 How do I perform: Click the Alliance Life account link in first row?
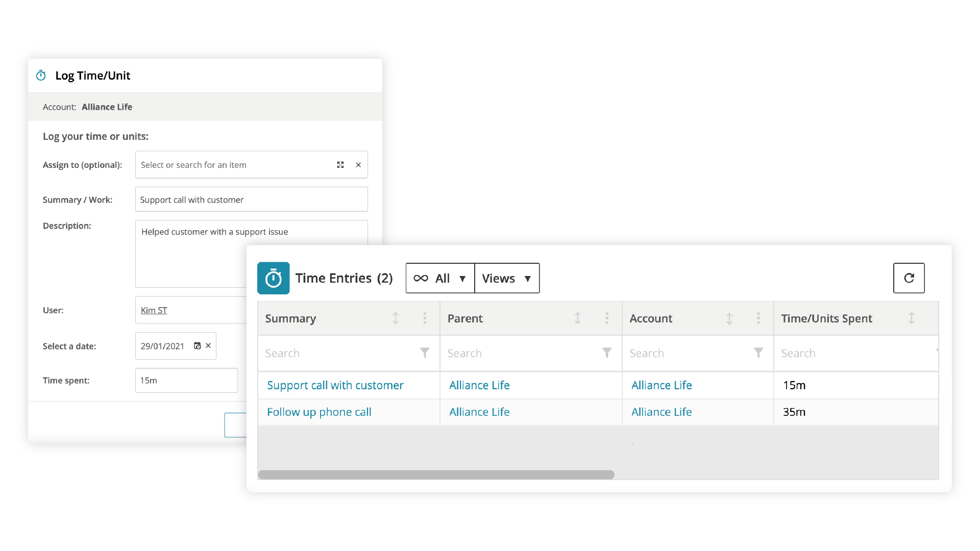pyautogui.click(x=661, y=385)
